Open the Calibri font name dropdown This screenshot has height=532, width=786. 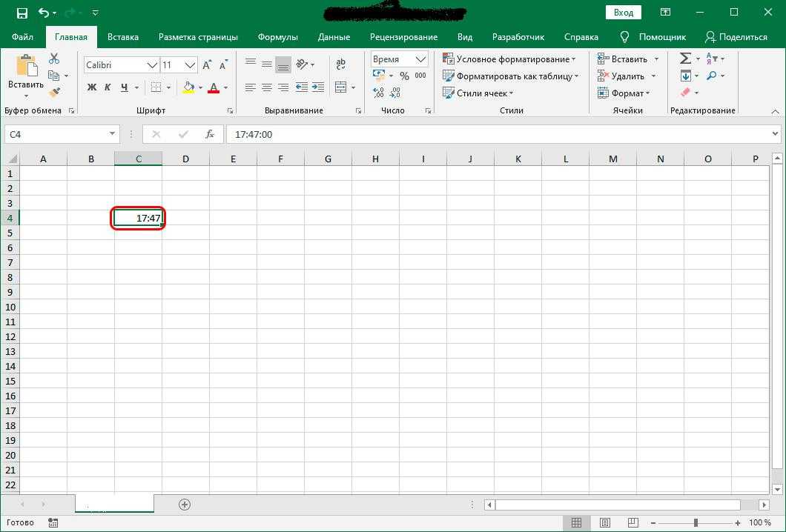coord(152,65)
